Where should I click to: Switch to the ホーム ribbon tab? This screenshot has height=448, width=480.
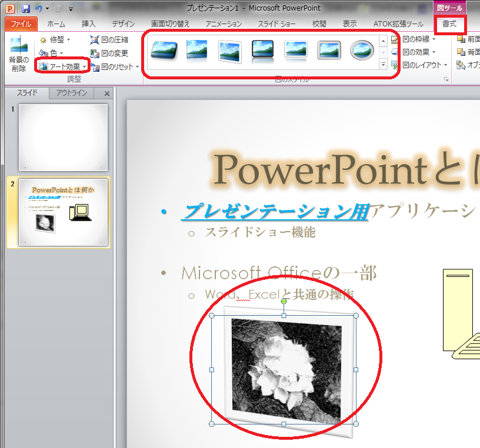point(56,24)
